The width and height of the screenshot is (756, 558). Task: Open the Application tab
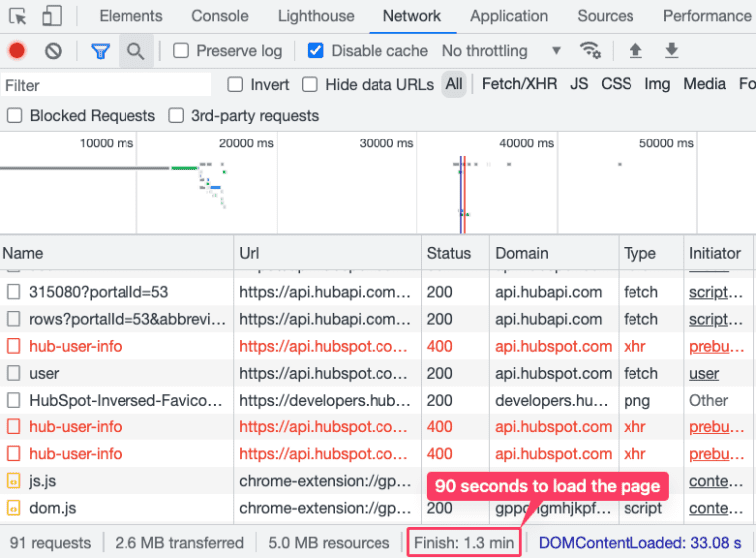(x=509, y=16)
